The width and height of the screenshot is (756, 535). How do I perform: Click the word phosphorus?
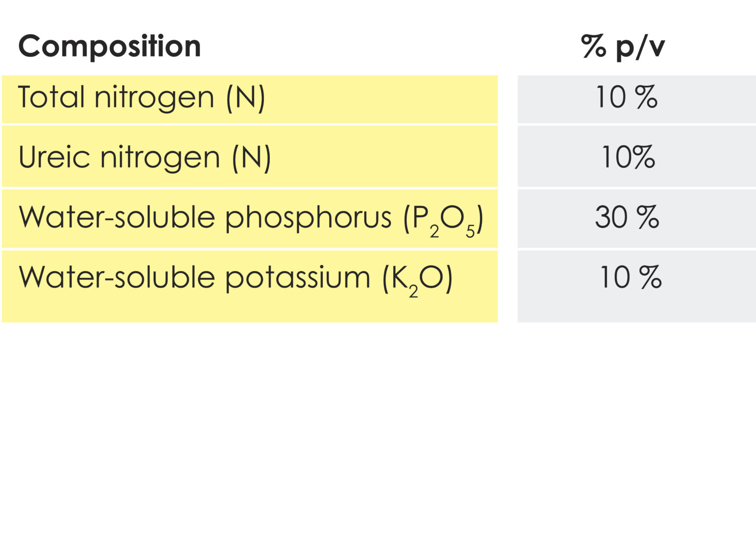(x=308, y=218)
